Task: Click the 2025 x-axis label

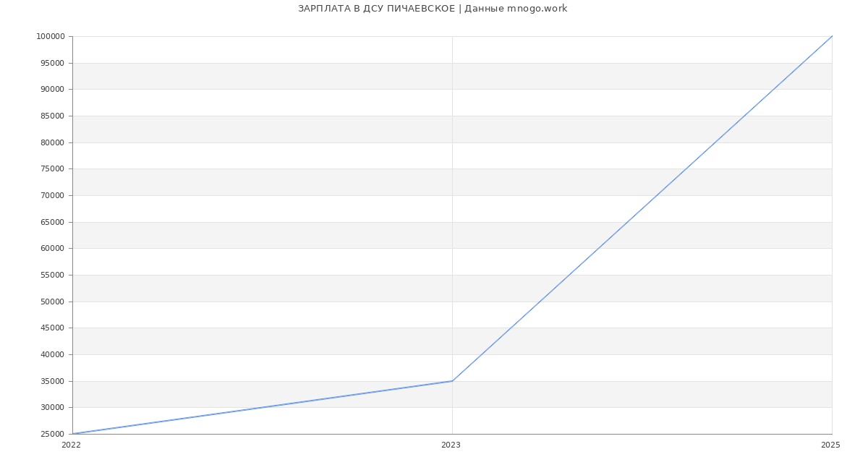Action: click(830, 445)
